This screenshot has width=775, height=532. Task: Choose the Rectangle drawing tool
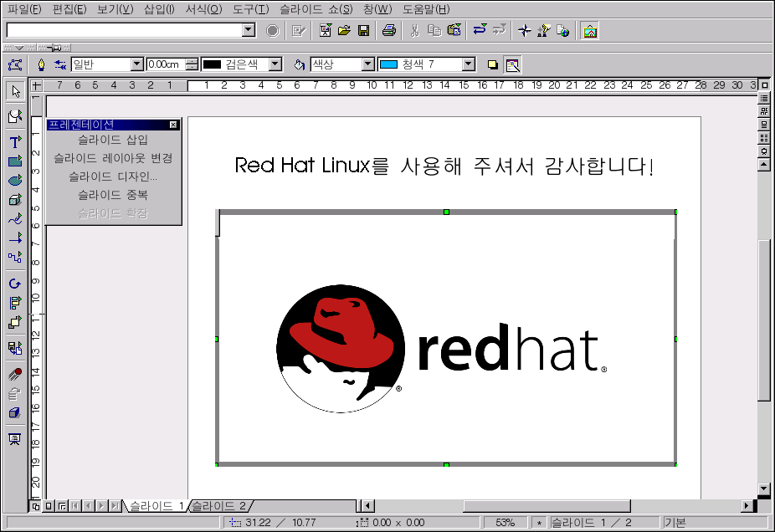(14, 161)
